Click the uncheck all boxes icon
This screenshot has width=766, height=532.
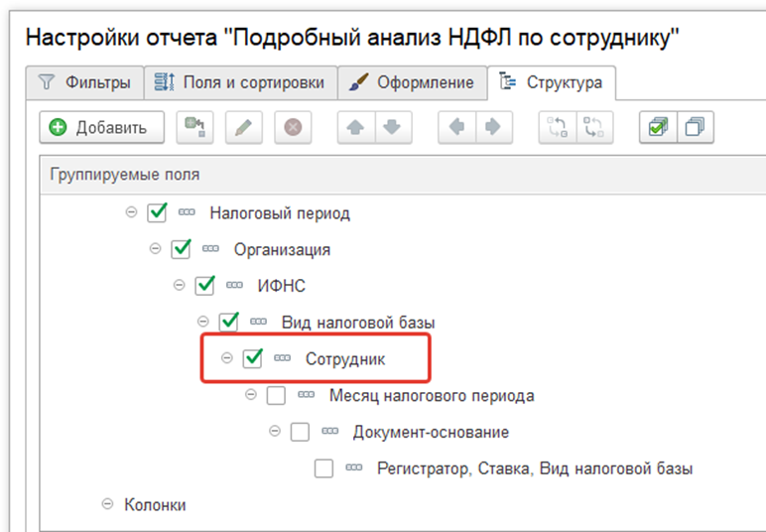coord(696,127)
